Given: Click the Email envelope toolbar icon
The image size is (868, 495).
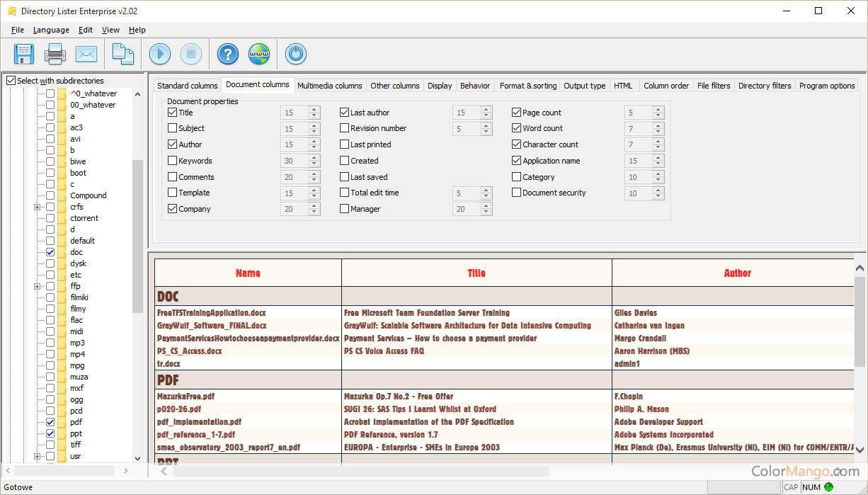Looking at the screenshot, I should 86,54.
